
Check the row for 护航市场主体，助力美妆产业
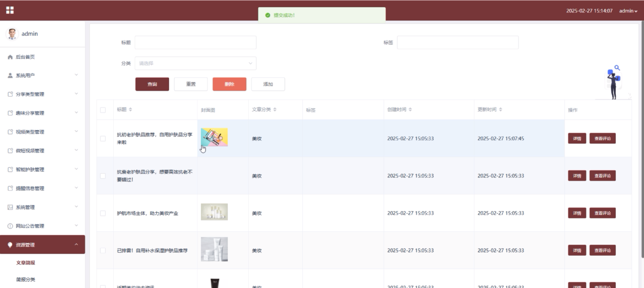point(103,213)
